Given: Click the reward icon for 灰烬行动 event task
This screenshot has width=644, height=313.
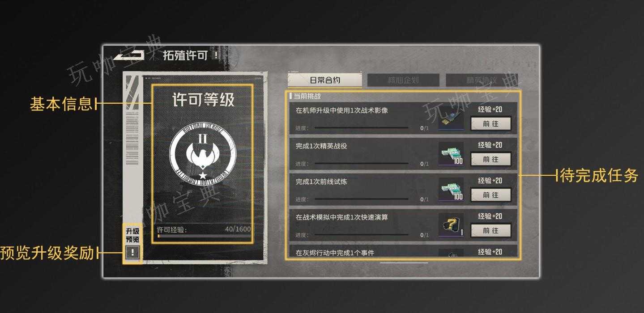Looking at the screenshot, I should [451, 253].
